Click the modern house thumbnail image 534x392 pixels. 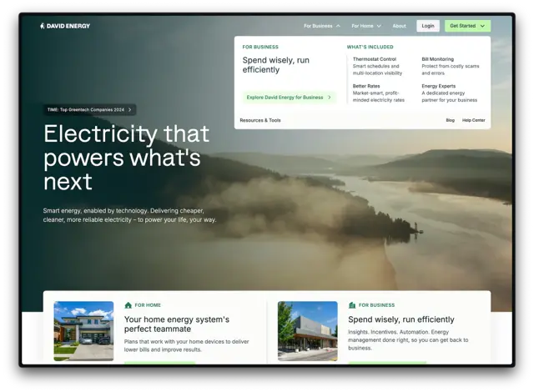83,331
